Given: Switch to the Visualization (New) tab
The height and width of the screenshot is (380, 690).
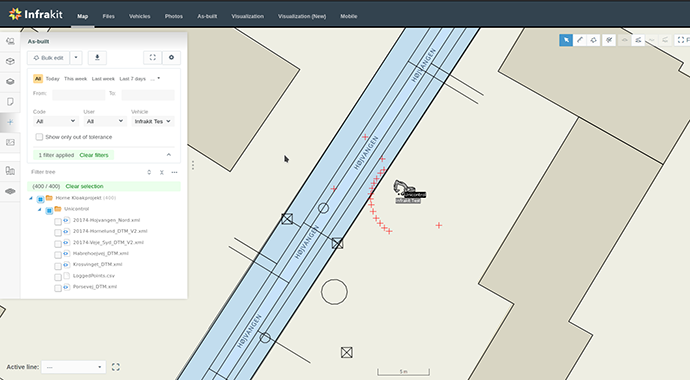Looking at the screenshot, I should [302, 16].
